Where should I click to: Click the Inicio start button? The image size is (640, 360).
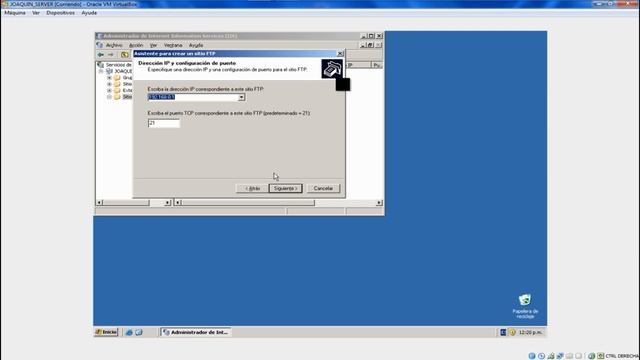pos(106,332)
